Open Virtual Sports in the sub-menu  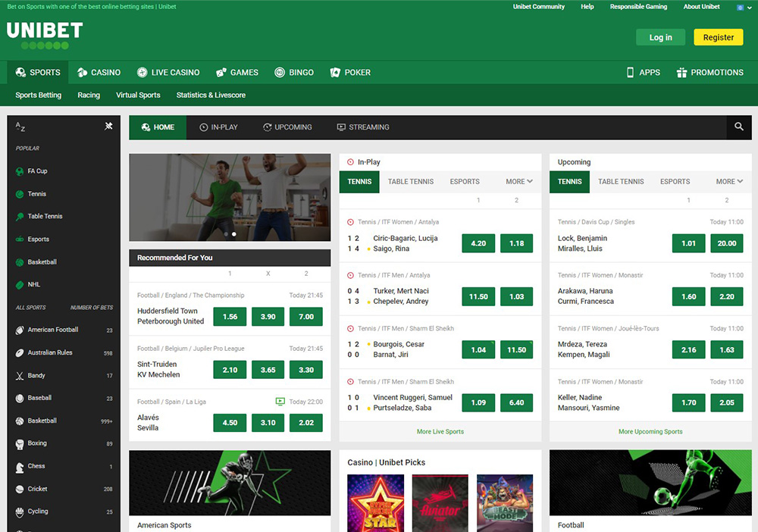(x=138, y=95)
